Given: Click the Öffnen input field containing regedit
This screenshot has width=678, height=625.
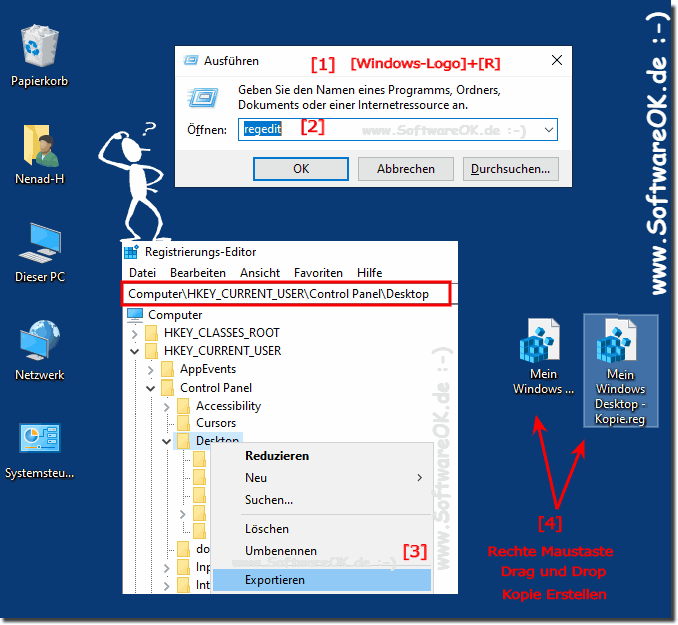Looking at the screenshot, I should pos(398,130).
